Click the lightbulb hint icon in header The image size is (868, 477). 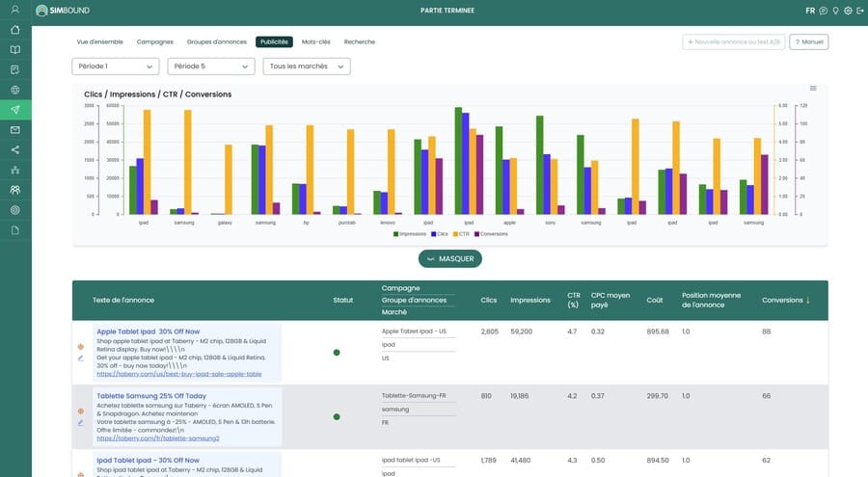tap(835, 11)
